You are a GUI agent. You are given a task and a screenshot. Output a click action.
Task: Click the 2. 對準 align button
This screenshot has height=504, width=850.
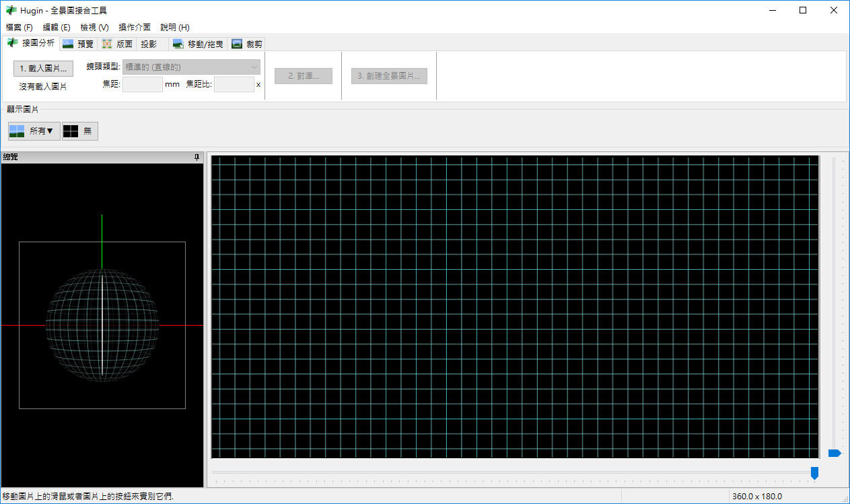click(x=303, y=76)
